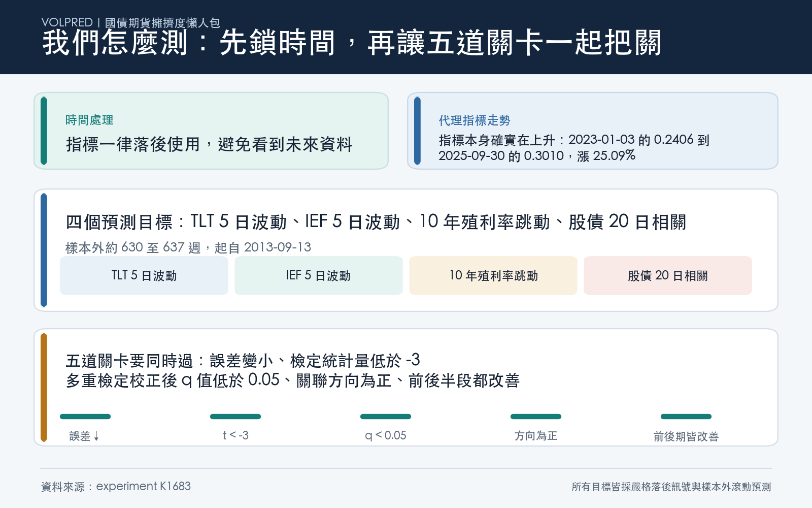
Task: Click the 代理指標走勢 card heading
Action: click(x=475, y=120)
